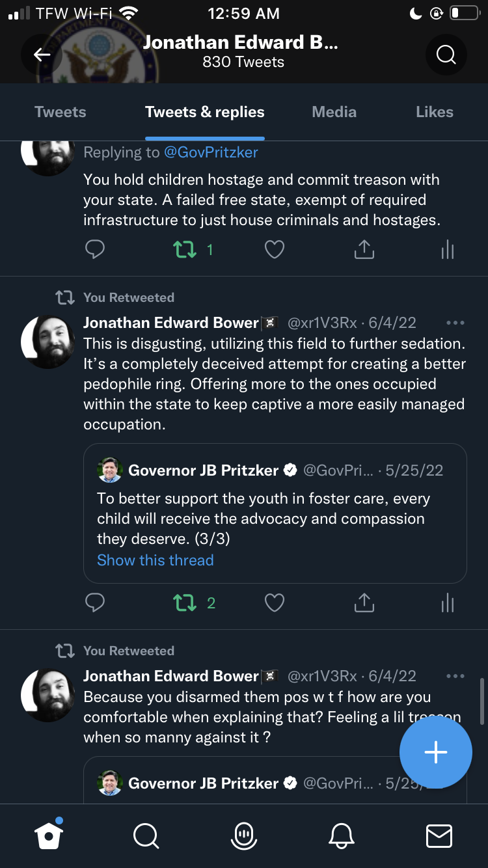Like the 'This is disgusting' tweet
Viewport: 488px width, 868px height.
[275, 604]
